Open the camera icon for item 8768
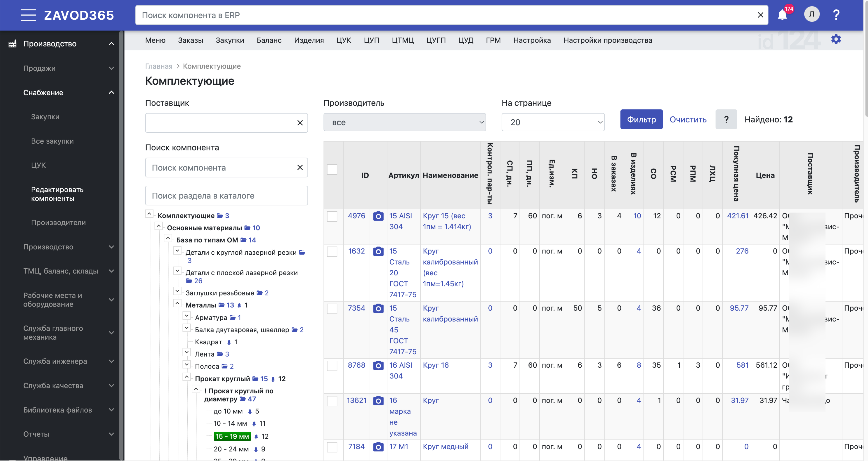868x461 pixels. (x=378, y=366)
